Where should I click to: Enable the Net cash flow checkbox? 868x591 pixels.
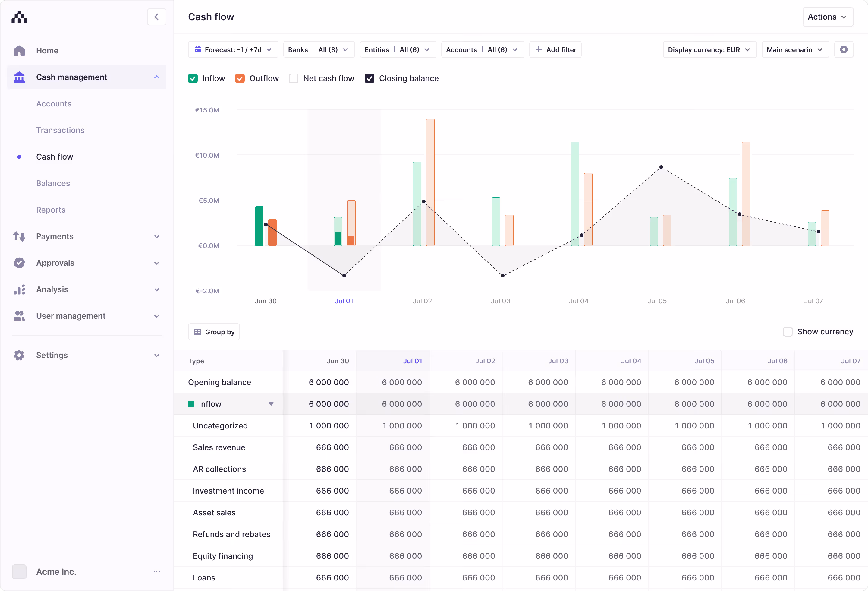294,78
